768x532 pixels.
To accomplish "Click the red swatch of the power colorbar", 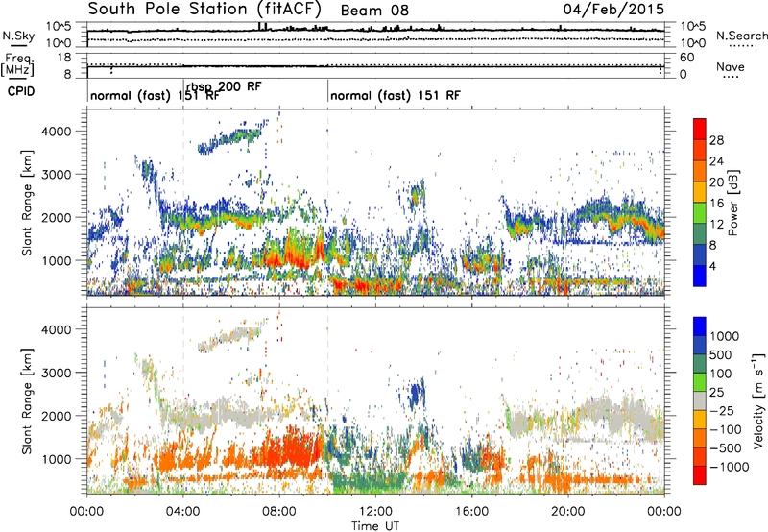I will 700,130.
